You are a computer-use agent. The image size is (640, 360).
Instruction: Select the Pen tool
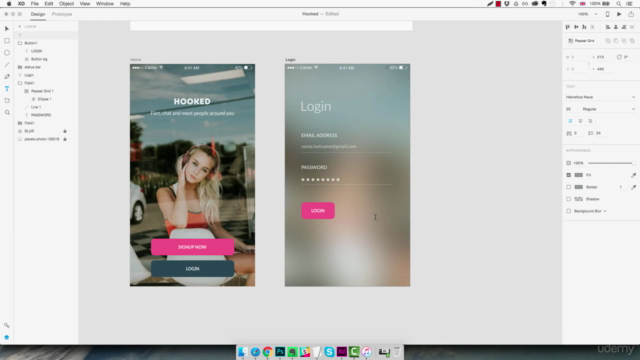(x=7, y=76)
